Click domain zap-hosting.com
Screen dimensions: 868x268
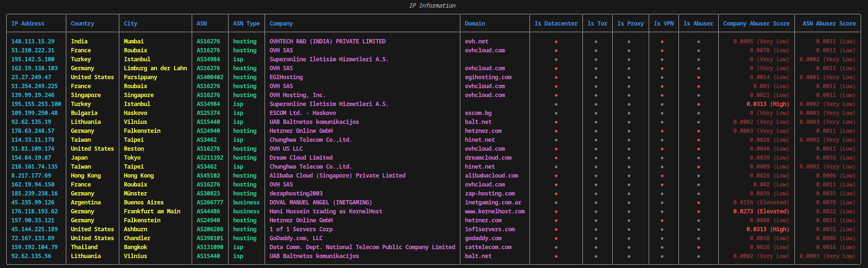pyautogui.click(x=489, y=193)
